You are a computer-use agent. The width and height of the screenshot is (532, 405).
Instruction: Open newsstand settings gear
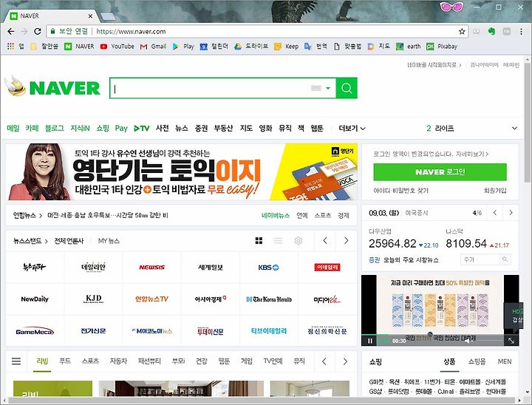point(299,241)
